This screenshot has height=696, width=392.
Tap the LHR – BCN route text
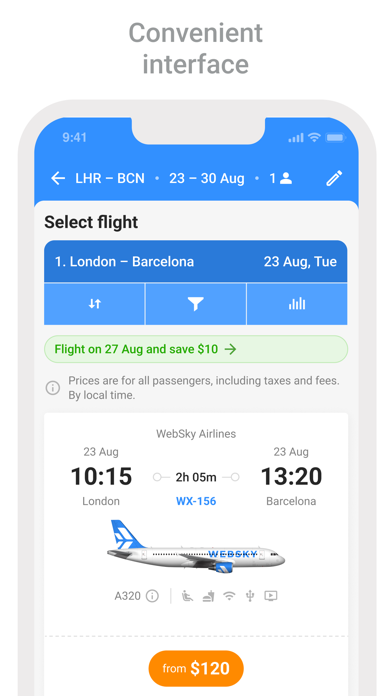pyautogui.click(x=110, y=178)
